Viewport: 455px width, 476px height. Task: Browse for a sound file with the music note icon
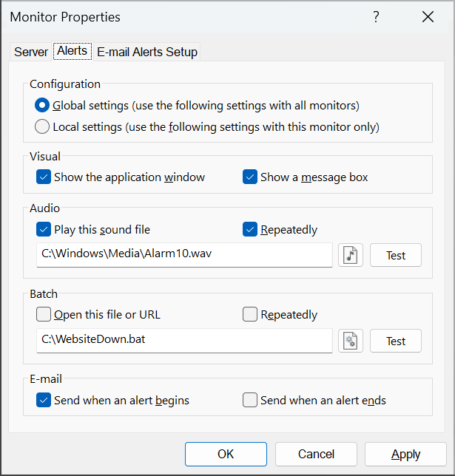pyautogui.click(x=351, y=255)
